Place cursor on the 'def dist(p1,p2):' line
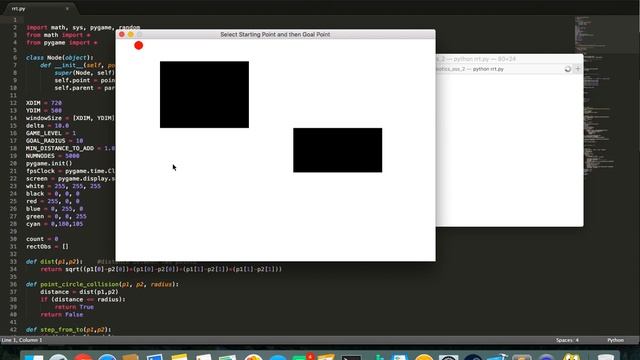Viewport: 640px width, 360px height. point(54,262)
